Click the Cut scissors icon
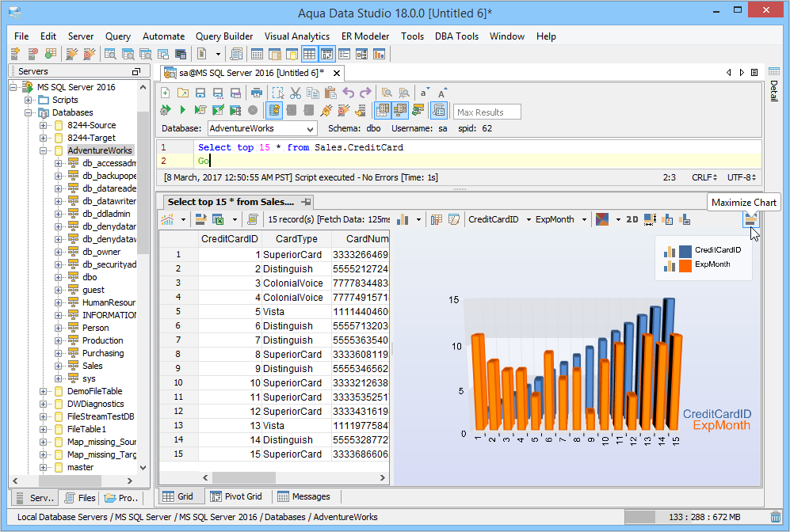Image resolution: width=790 pixels, height=532 pixels. tap(295, 93)
